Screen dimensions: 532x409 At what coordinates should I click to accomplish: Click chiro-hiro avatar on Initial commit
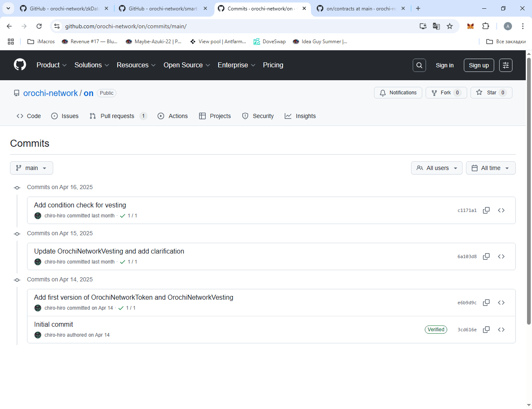point(38,335)
